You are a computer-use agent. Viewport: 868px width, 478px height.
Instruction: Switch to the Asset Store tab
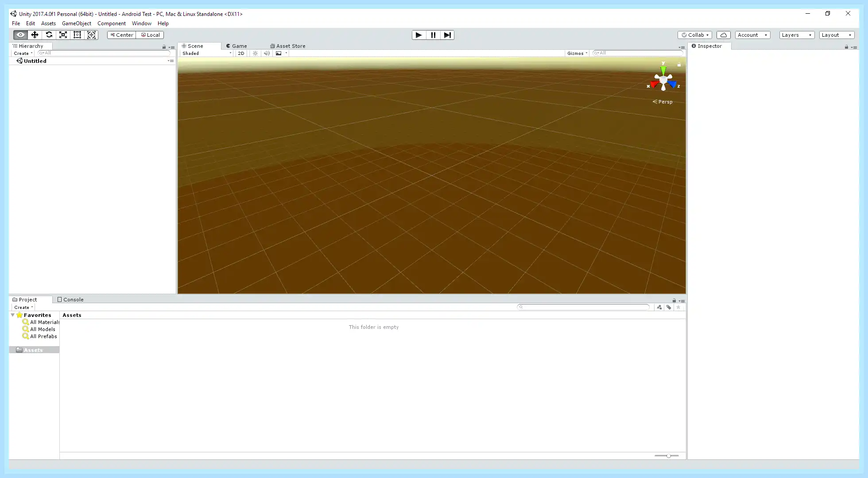[288, 46]
